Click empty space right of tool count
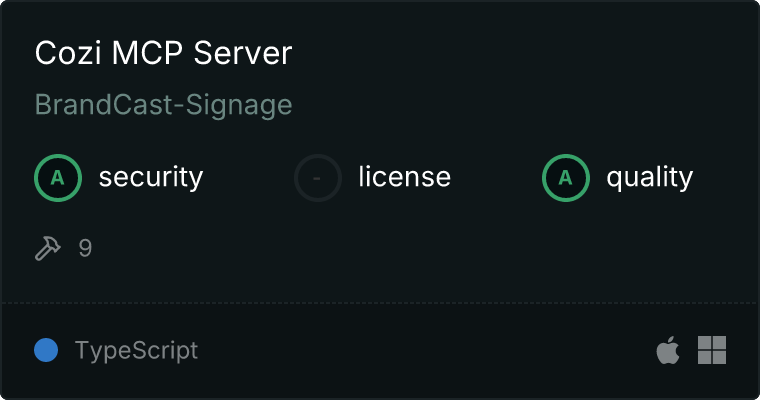760x400 pixels. [400, 248]
